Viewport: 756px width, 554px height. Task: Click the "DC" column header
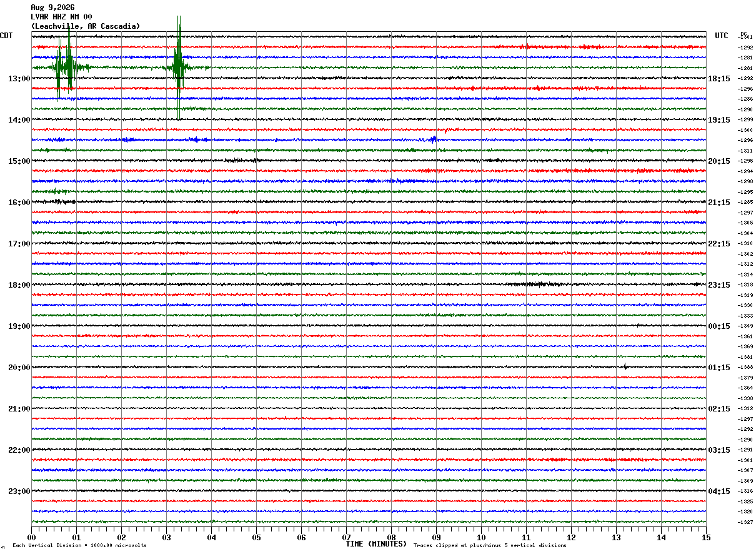pyautogui.click(x=744, y=34)
